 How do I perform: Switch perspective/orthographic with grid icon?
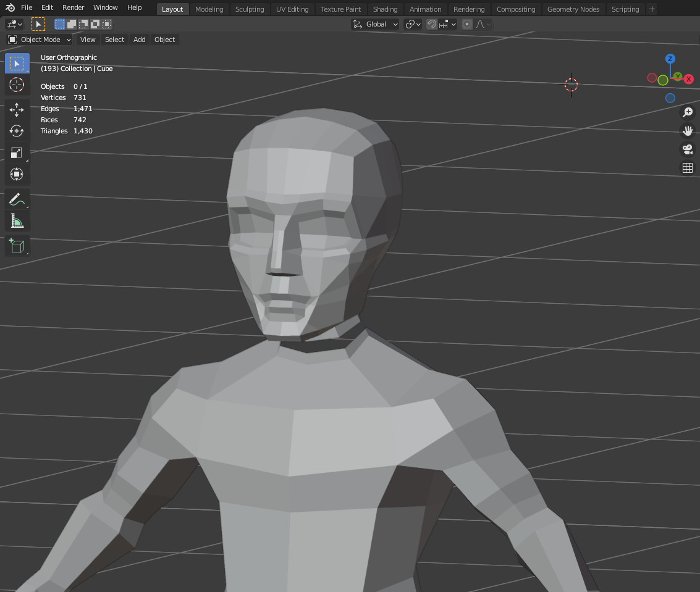[x=687, y=168]
